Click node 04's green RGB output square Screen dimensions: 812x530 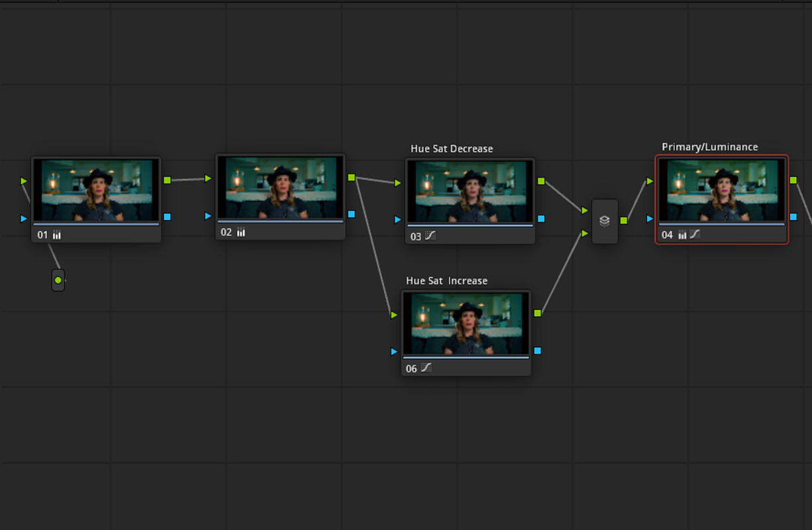793,180
